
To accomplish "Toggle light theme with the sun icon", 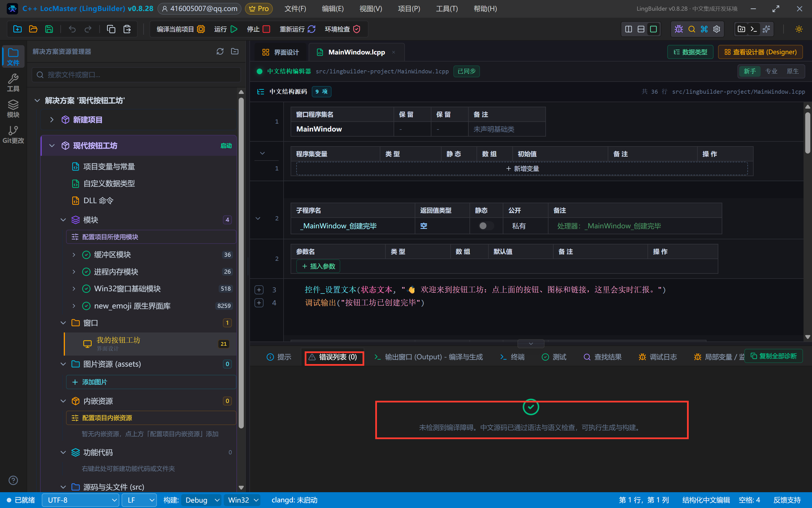I will coord(799,29).
